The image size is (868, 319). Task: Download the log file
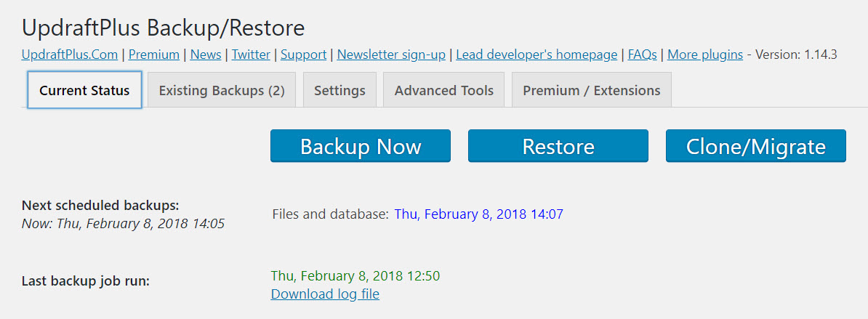(x=325, y=294)
